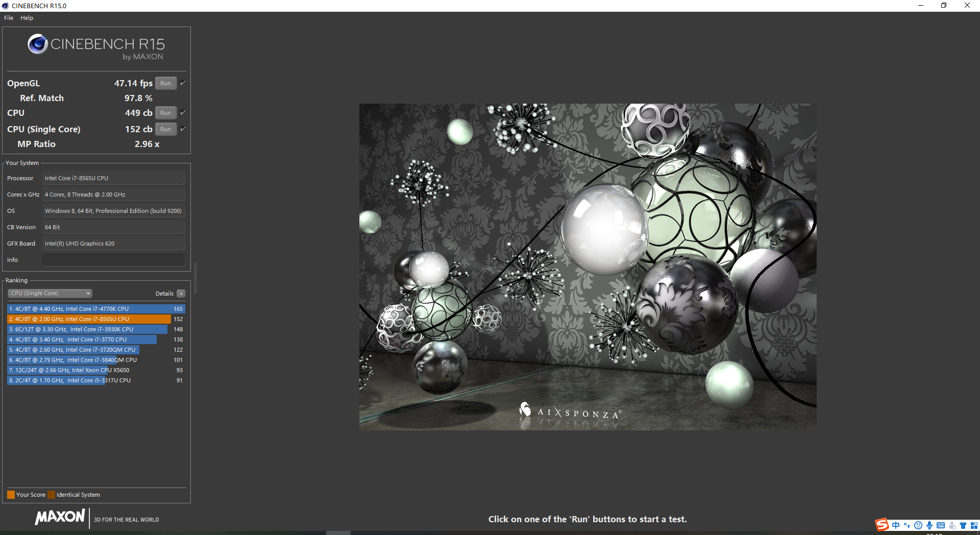
Task: Click the Cinebench icon in the title bar
Action: point(5,6)
